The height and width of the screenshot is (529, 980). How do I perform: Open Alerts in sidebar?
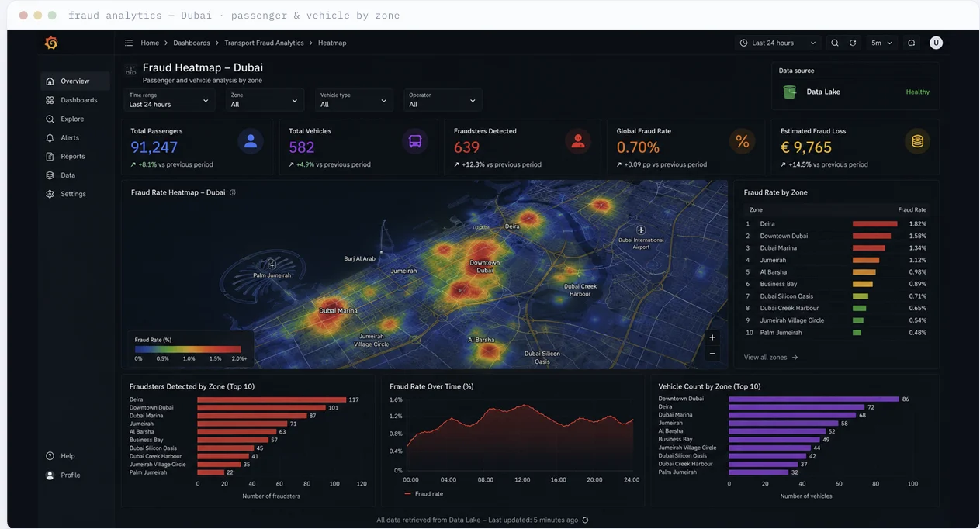[x=75, y=137]
